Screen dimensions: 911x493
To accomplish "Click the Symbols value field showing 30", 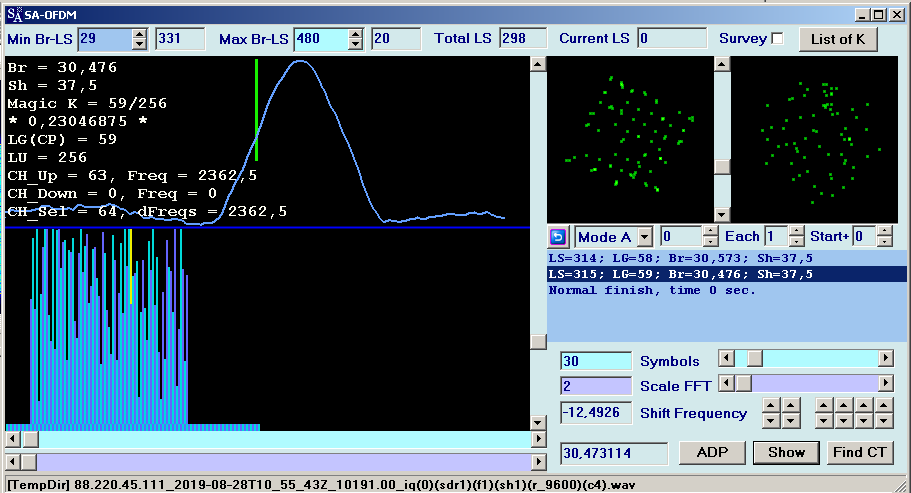I will tap(596, 361).
